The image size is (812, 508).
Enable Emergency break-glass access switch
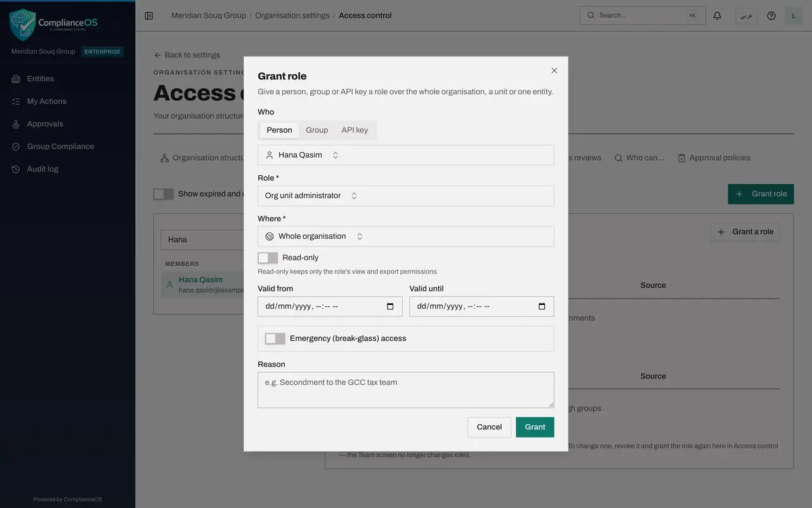(275, 338)
